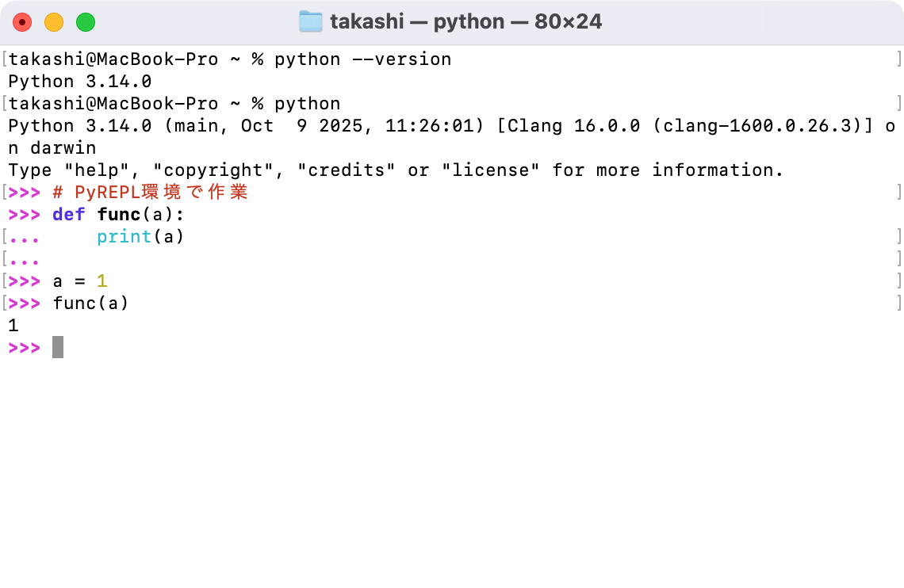Close the terminal window with the red button

pyautogui.click(x=22, y=22)
